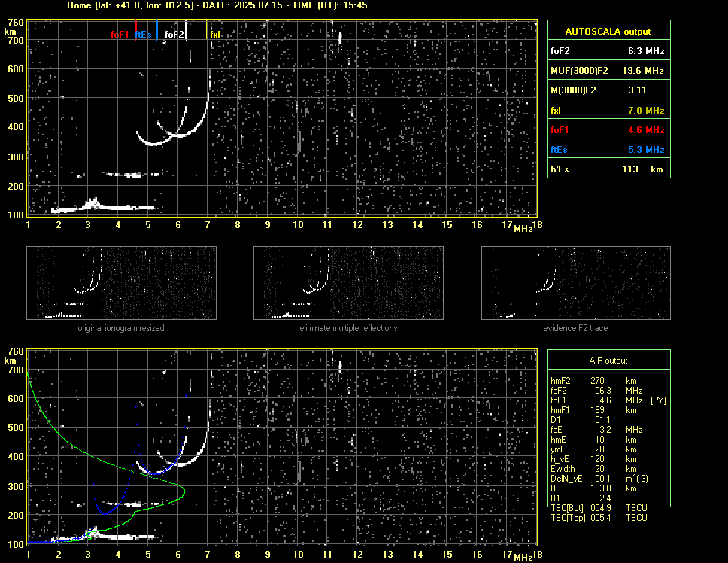Click the "MHz" axis label under the bottom ionogram
Image resolution: width=728 pixels, height=563 pixels.
(523, 558)
